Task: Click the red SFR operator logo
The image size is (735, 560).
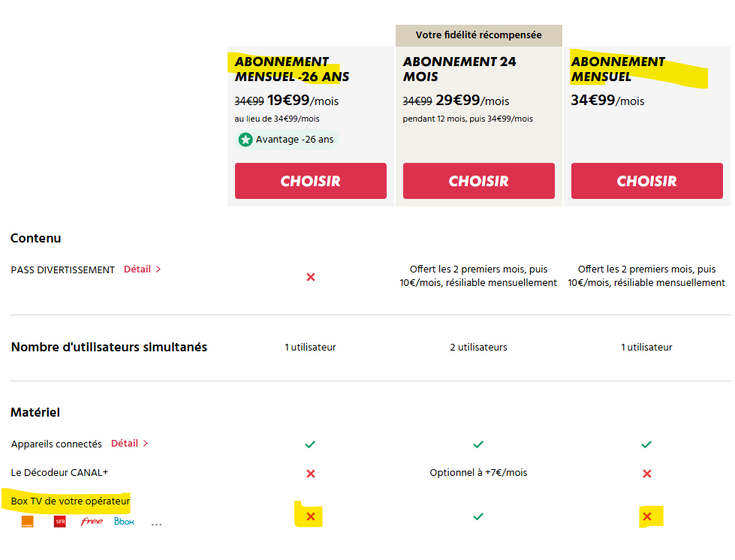Action: pos(60,522)
